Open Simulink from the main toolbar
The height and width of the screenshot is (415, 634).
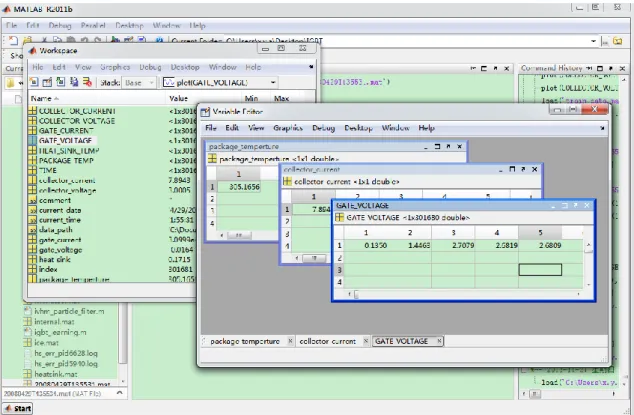[x=116, y=40]
